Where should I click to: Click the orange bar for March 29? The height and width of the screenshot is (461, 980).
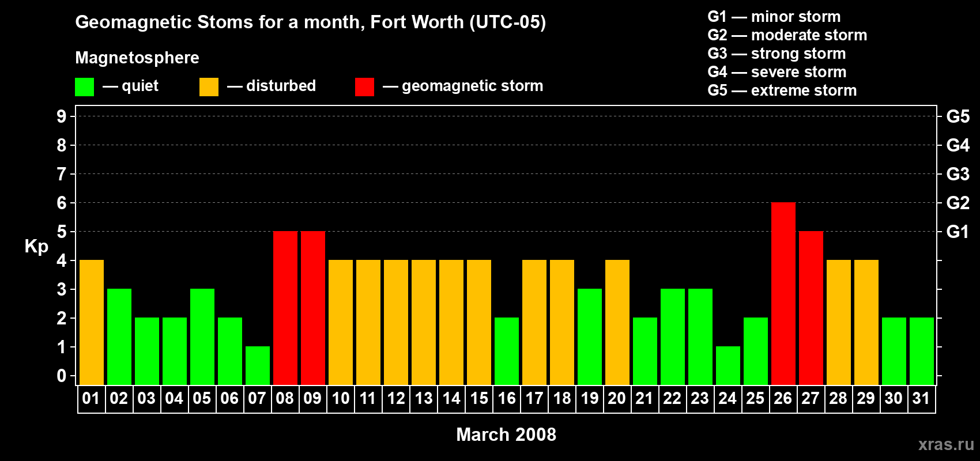tap(866, 323)
